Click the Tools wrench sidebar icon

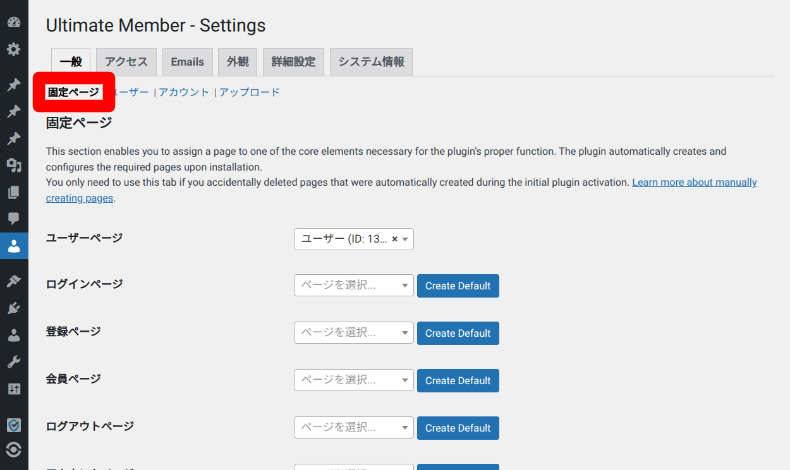coord(14,361)
